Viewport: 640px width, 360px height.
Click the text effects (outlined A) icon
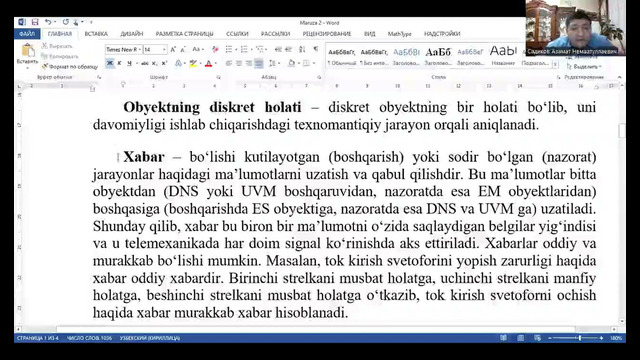[x=178, y=63]
